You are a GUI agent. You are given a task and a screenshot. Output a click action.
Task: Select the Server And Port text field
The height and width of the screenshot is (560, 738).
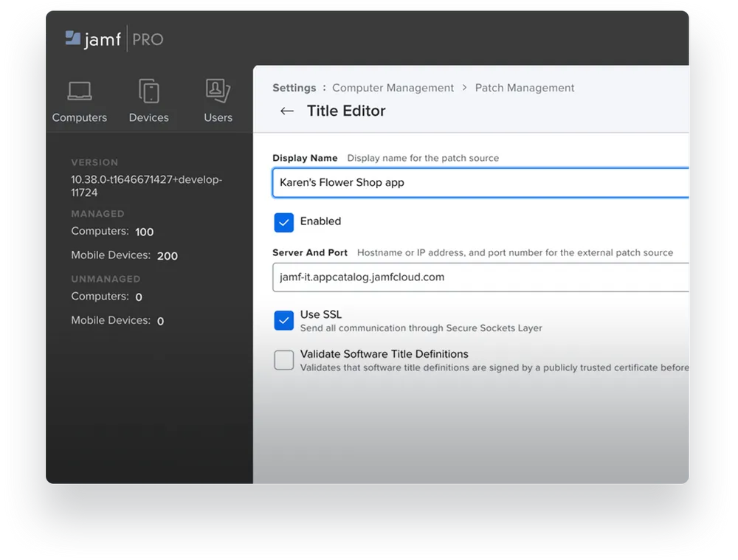click(x=480, y=277)
